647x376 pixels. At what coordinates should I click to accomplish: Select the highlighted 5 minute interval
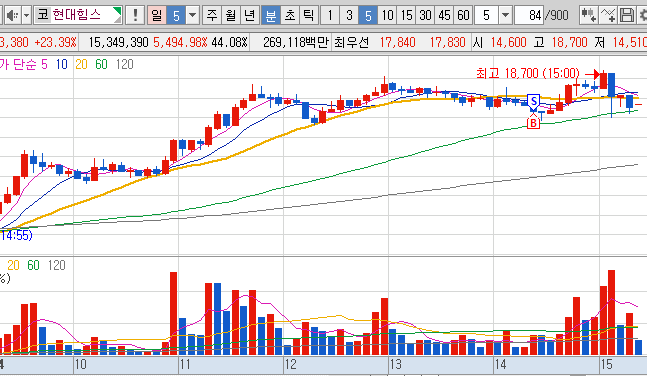pos(368,16)
